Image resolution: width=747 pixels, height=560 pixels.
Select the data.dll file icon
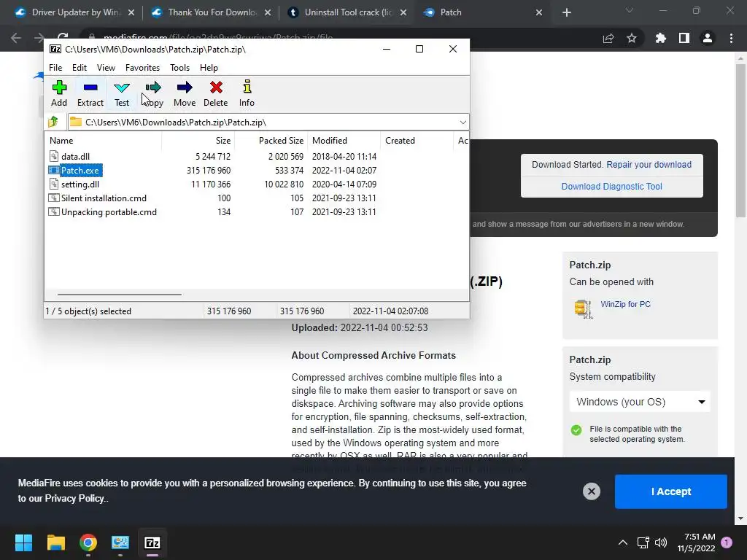coord(54,156)
